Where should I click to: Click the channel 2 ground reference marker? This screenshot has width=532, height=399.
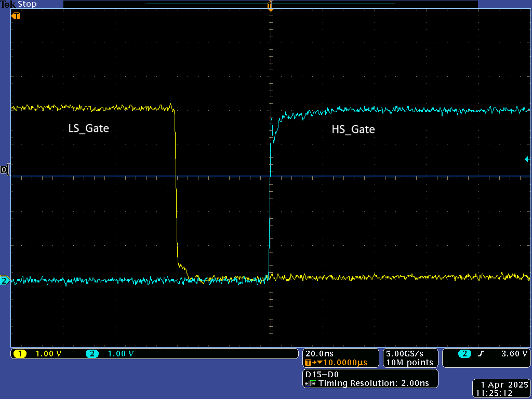4,281
